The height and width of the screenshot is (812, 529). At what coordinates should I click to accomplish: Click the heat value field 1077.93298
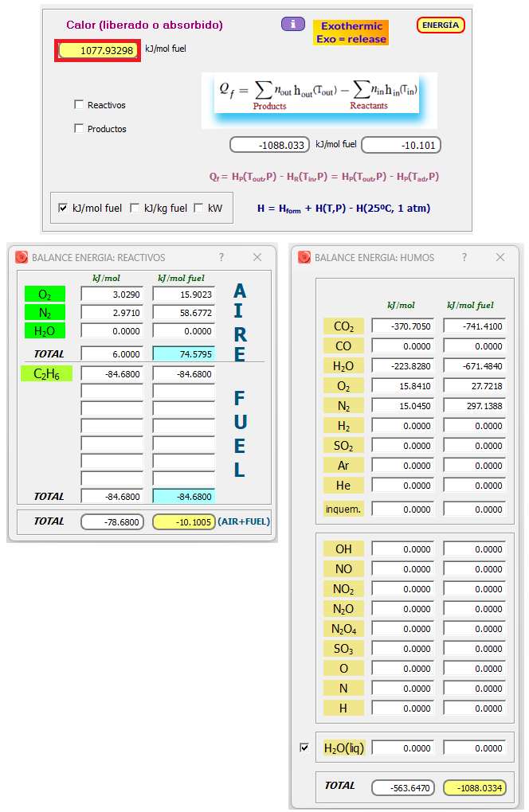coord(99,51)
